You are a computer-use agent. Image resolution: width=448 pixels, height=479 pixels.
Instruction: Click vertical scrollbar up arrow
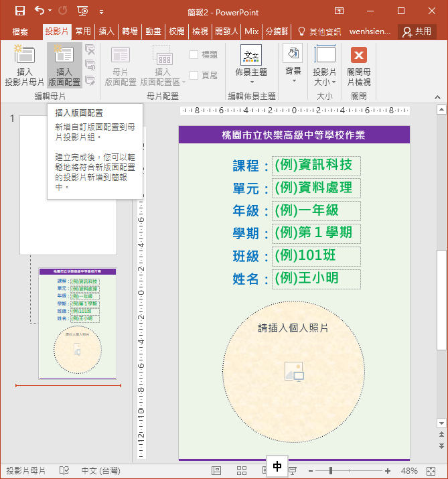[x=441, y=109]
